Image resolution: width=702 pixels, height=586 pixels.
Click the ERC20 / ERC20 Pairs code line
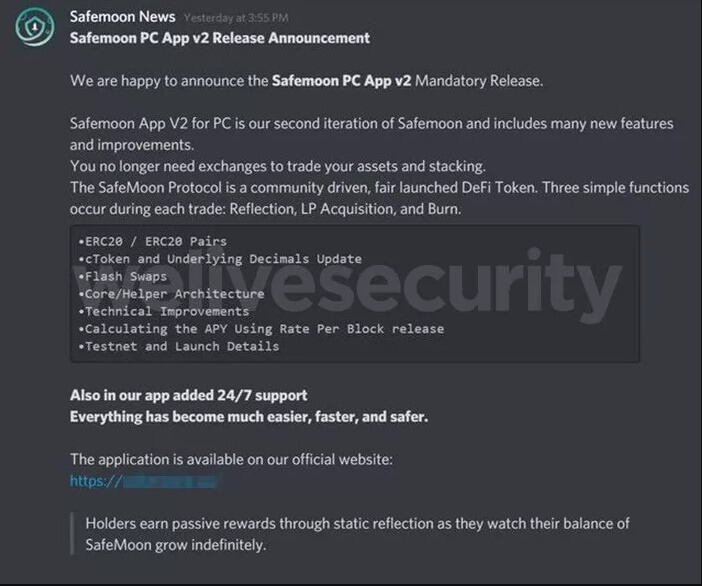click(152, 241)
